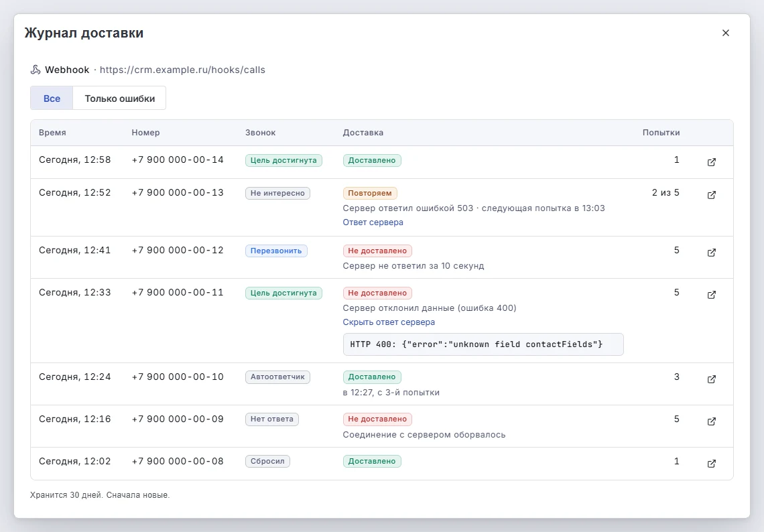Click the Автоответчик call badge
Viewport: 764px width, 532px height.
[277, 377]
